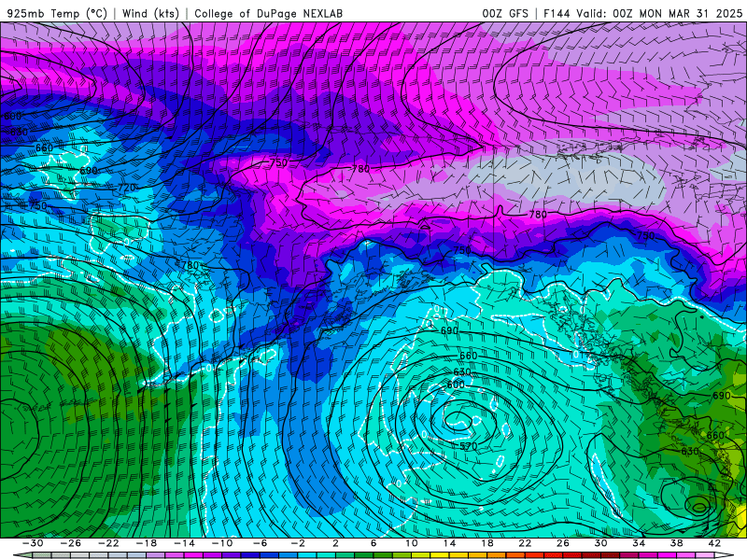Click the 10 temperature scale label
747x560 pixels.
[x=412, y=543]
